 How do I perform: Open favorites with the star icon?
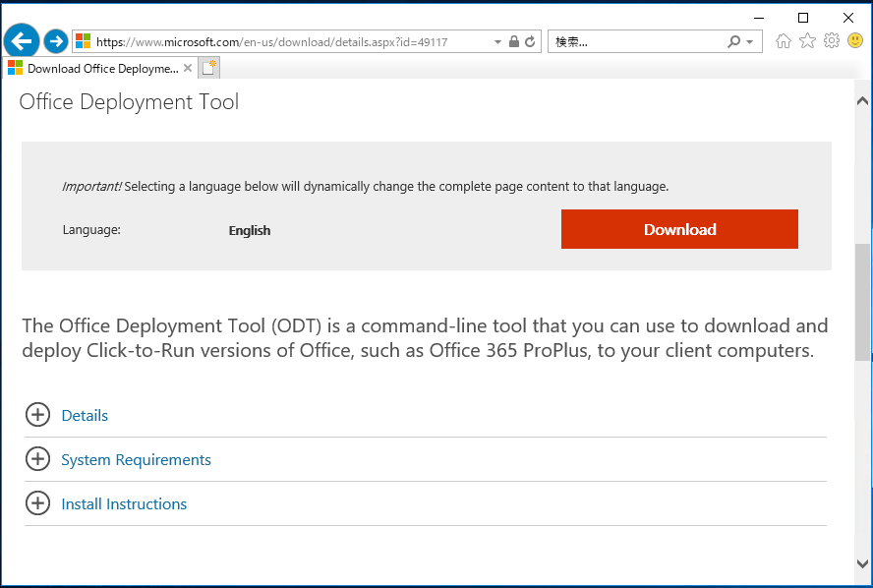807,40
